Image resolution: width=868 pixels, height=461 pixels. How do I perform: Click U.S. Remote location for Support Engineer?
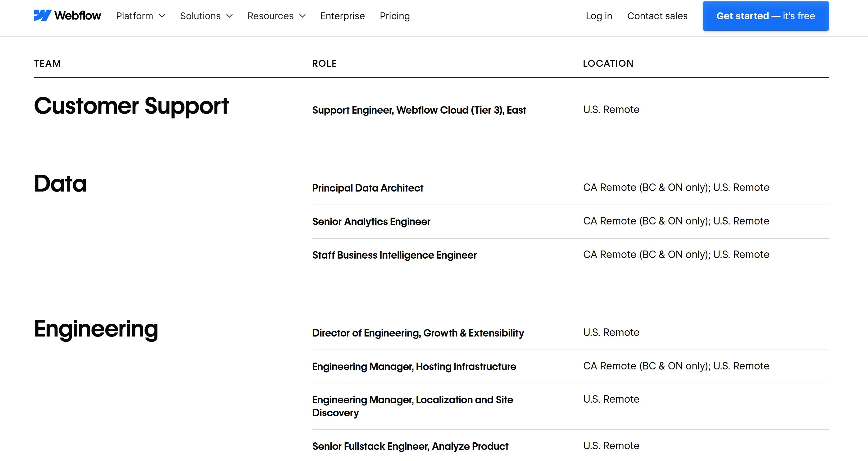tap(611, 110)
